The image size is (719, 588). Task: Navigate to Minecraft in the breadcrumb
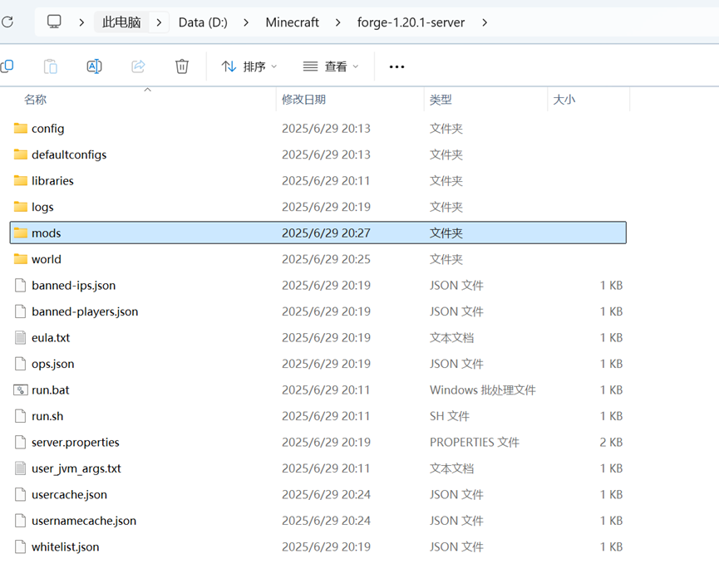[292, 22]
